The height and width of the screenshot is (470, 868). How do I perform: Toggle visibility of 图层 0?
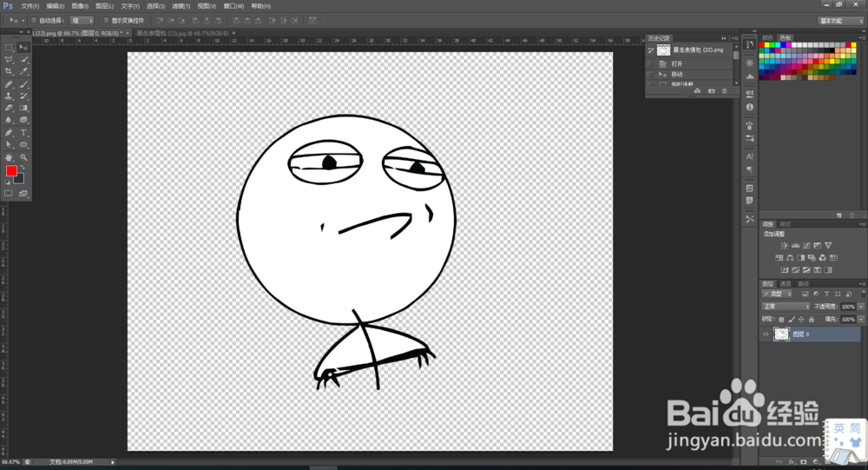point(766,334)
